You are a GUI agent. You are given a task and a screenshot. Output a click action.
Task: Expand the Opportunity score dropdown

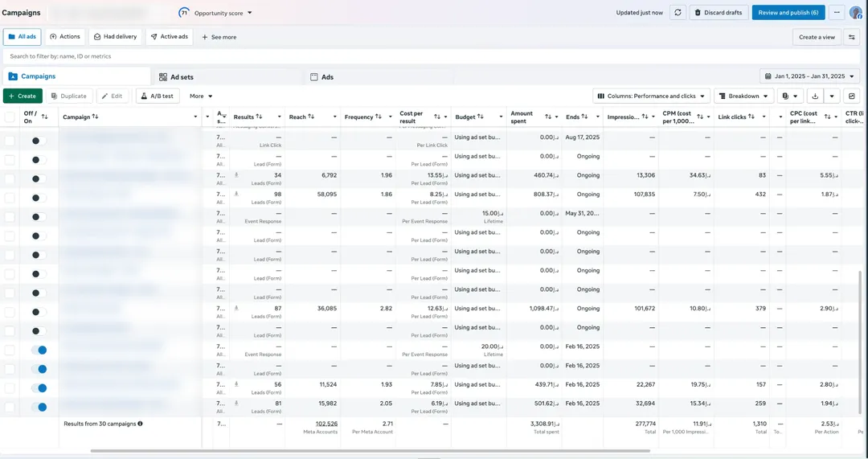[x=250, y=13]
